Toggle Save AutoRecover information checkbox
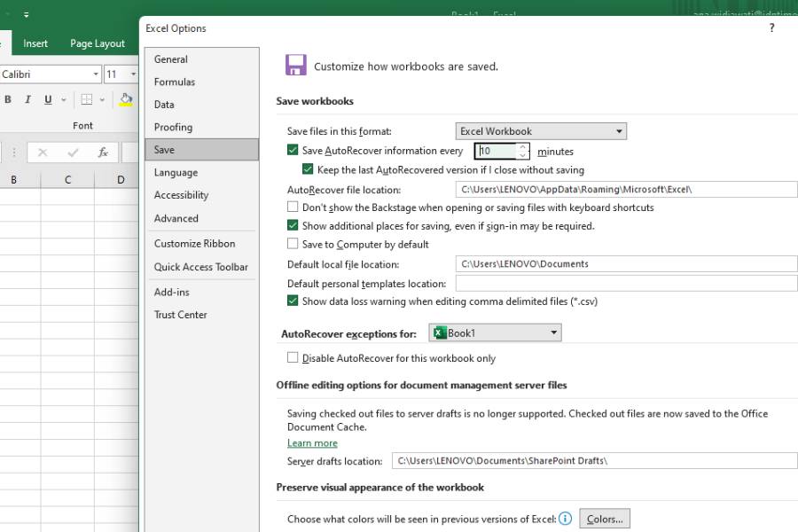The width and height of the screenshot is (798, 532). point(293,150)
